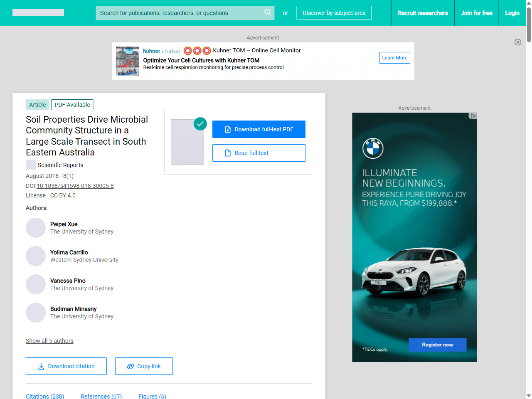
Task: Close the advertisement with the X icon
Action: pyautogui.click(x=517, y=42)
